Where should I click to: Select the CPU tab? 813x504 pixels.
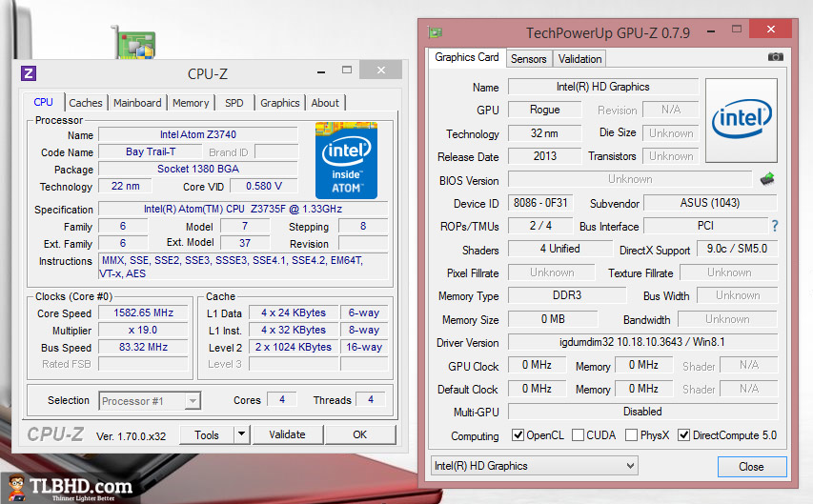coord(44,102)
